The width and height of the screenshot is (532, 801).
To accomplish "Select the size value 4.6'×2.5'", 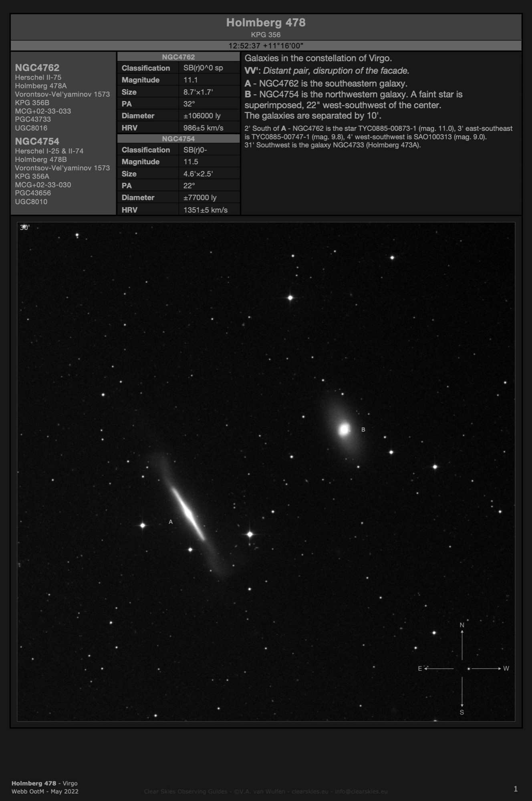I will 198,173.
